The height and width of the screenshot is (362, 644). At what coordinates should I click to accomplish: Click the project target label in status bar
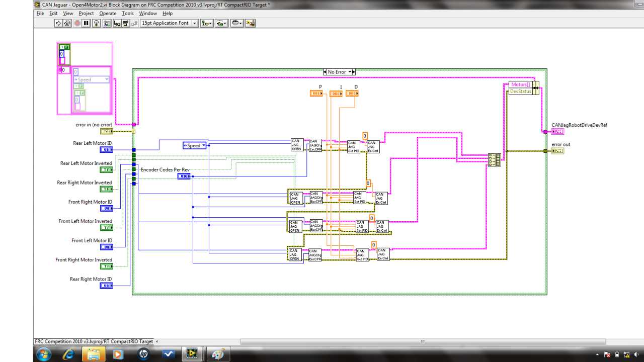[94, 341]
